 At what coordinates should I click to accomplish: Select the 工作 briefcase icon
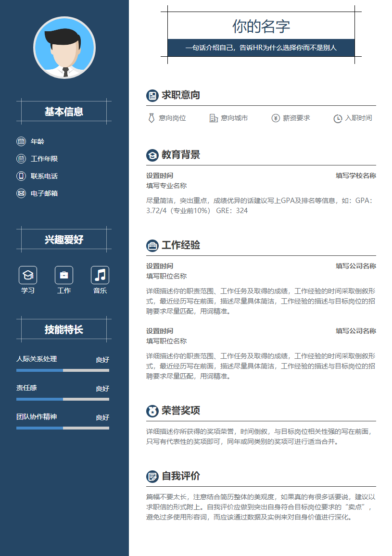[64, 275]
